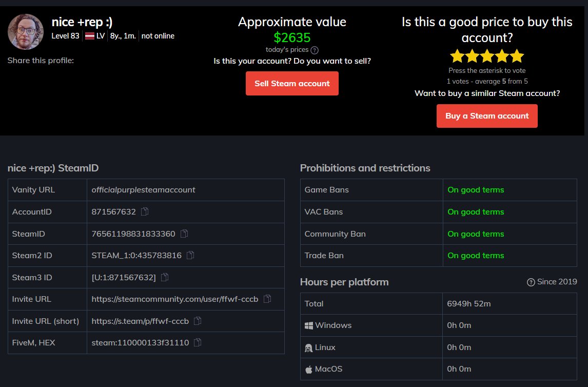Select the Level 83 text

pos(65,36)
